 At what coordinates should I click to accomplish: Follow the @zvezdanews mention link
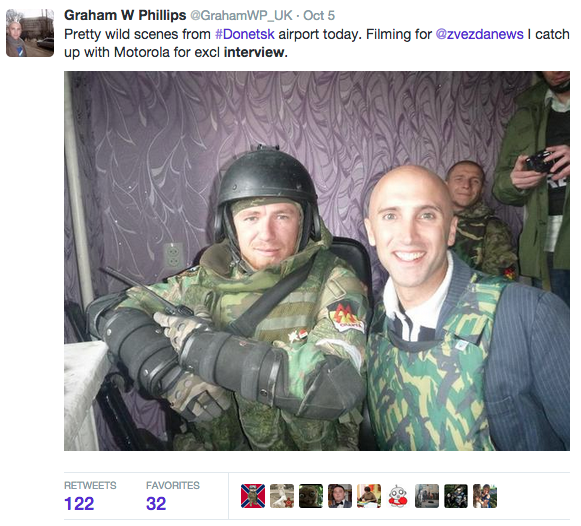479,34
